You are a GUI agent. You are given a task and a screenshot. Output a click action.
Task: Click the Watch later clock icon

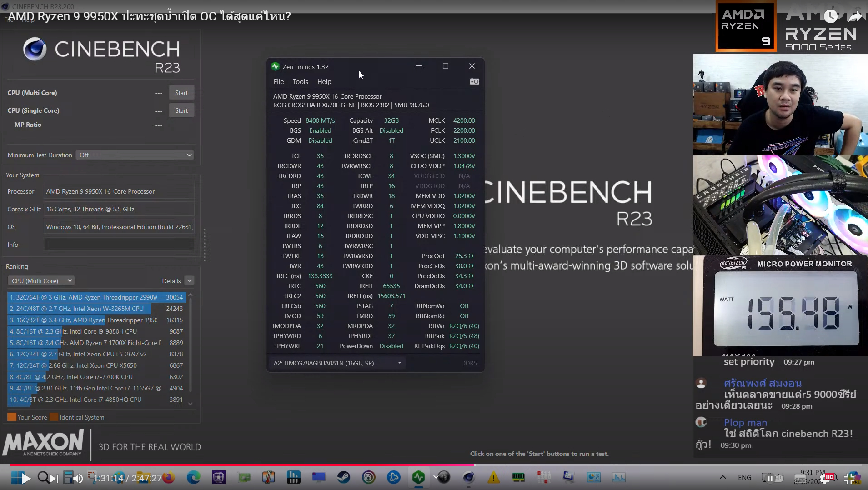coord(830,17)
